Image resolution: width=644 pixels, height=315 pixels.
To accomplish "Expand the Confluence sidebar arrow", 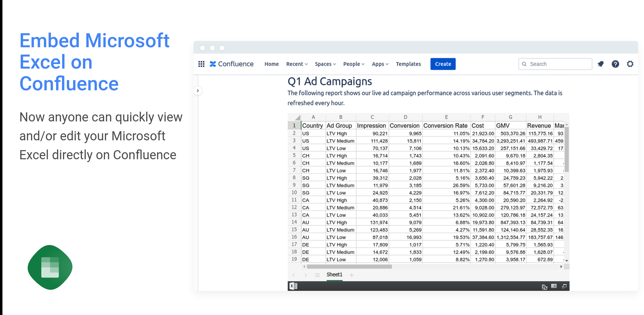I will click(x=198, y=91).
